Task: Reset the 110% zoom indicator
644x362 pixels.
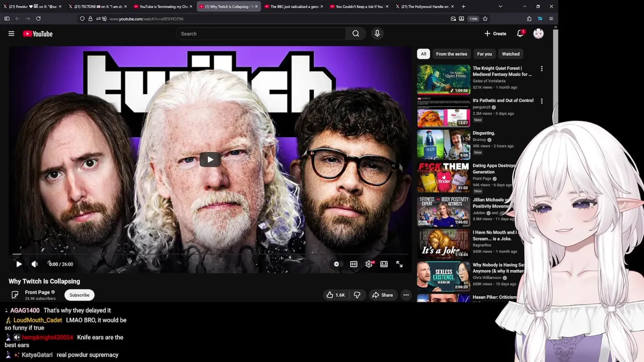Action: point(473,19)
